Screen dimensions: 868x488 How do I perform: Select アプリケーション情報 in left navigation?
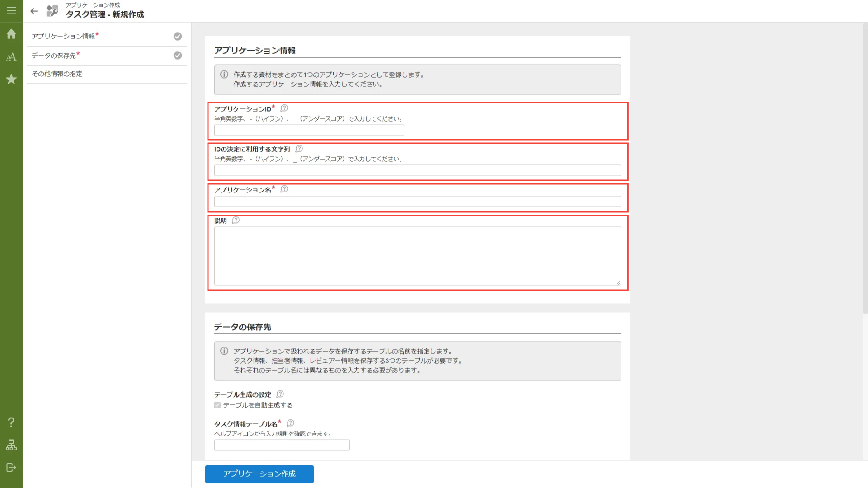point(63,36)
